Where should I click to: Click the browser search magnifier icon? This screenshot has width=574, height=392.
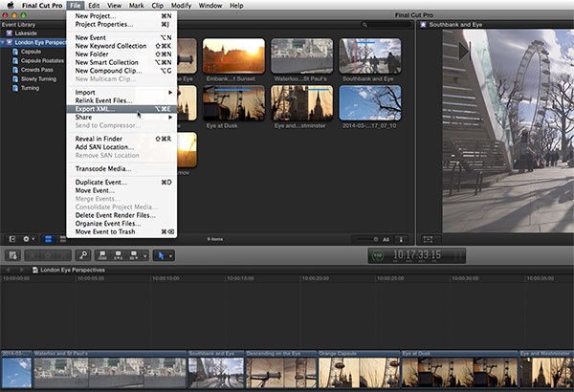pos(364,25)
